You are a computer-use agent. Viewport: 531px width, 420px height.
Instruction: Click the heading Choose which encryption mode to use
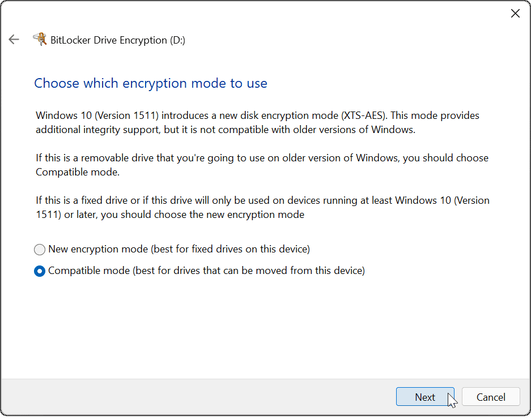tap(151, 83)
